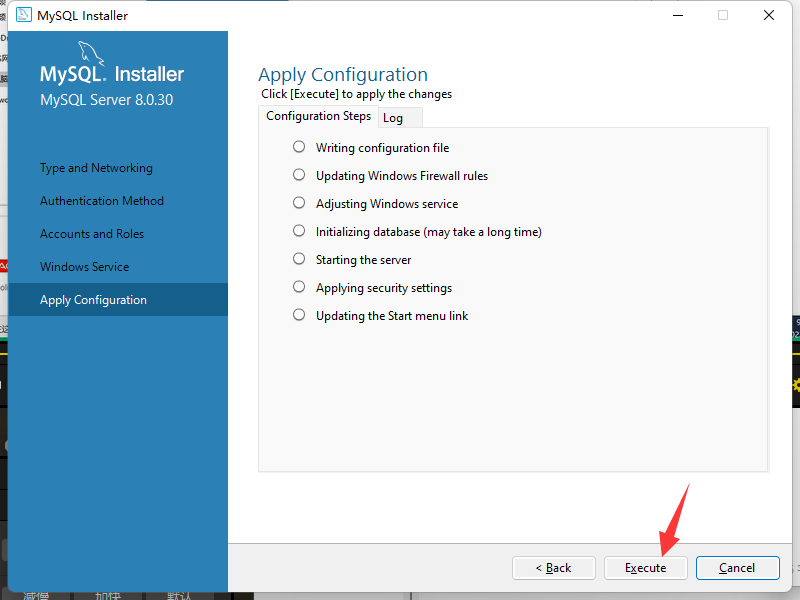Go back with the Back button
Viewport: 800px width, 600px height.
(x=554, y=568)
